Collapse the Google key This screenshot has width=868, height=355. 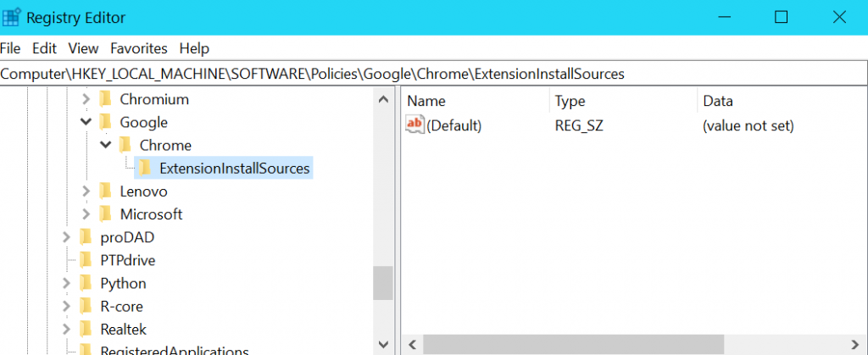[x=86, y=122]
